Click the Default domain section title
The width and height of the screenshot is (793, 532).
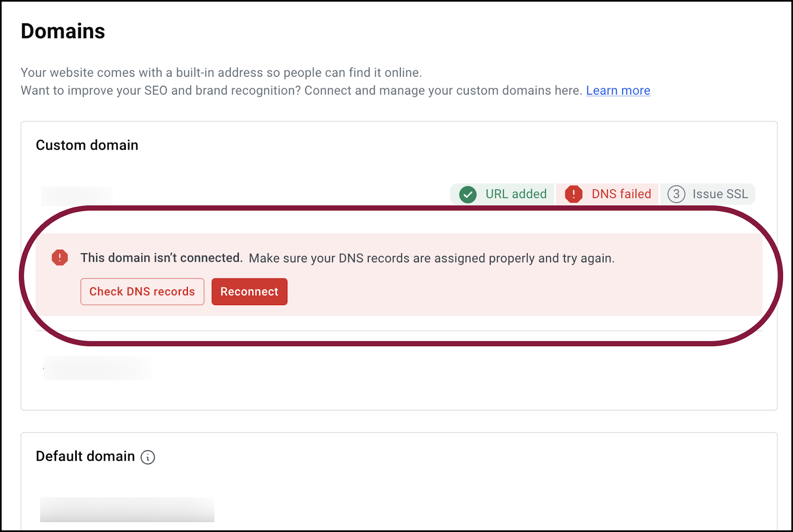click(x=85, y=456)
